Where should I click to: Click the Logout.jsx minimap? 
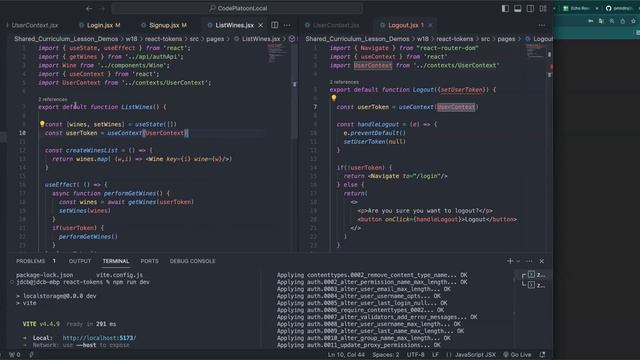(536, 51)
